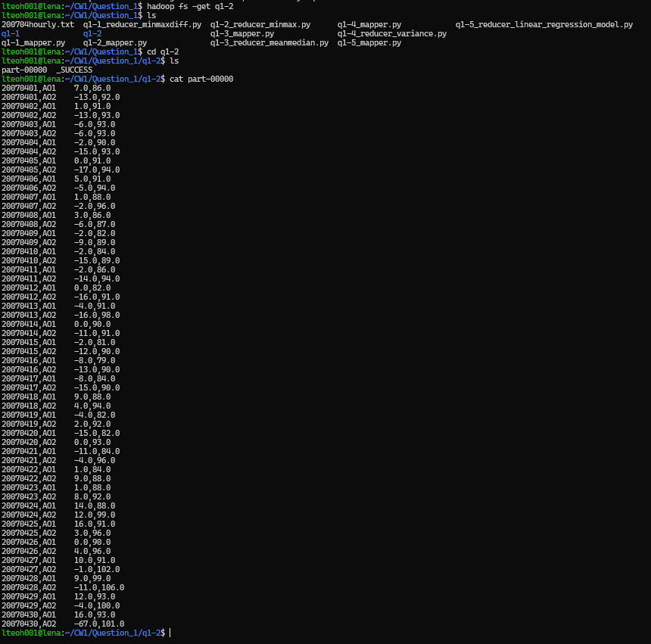Click the row 20070417,A02 -15.0,90.0
The image size is (651, 644).
pyautogui.click(x=61, y=387)
